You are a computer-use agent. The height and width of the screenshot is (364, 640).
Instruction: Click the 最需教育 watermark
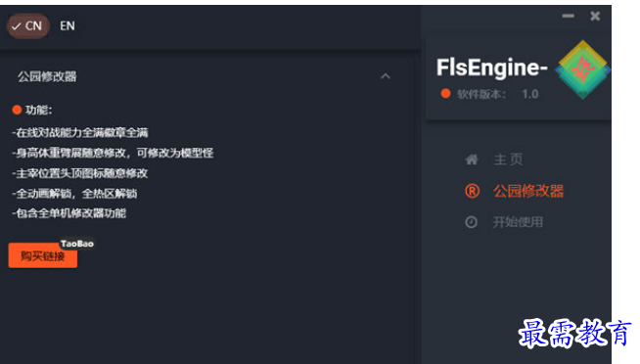(x=574, y=334)
